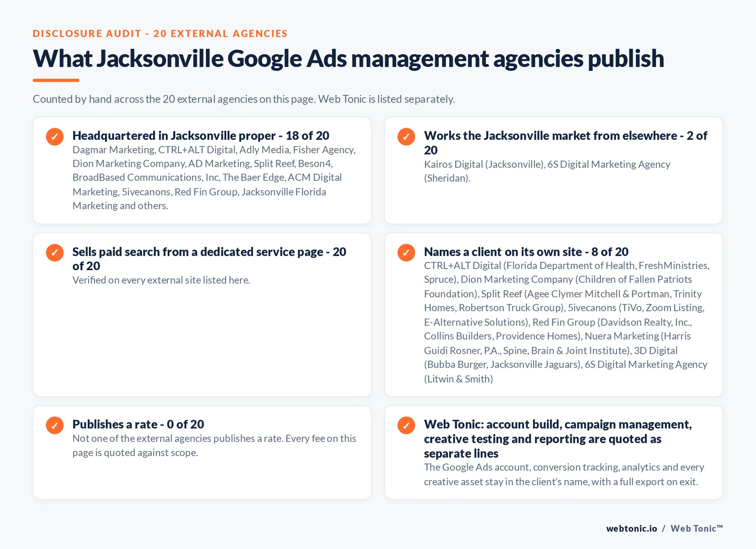Image resolution: width=756 pixels, height=549 pixels.
Task: Click the text The Google Ads account, conversion tracking
Action: pos(564,474)
